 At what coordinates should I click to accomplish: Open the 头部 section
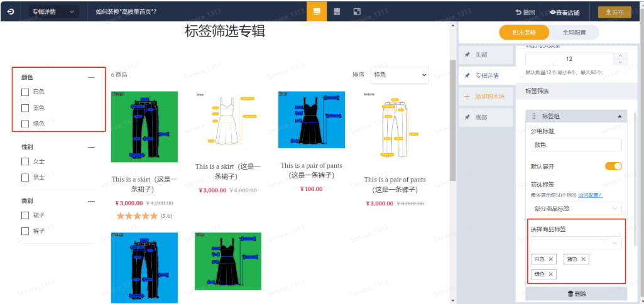coord(486,55)
